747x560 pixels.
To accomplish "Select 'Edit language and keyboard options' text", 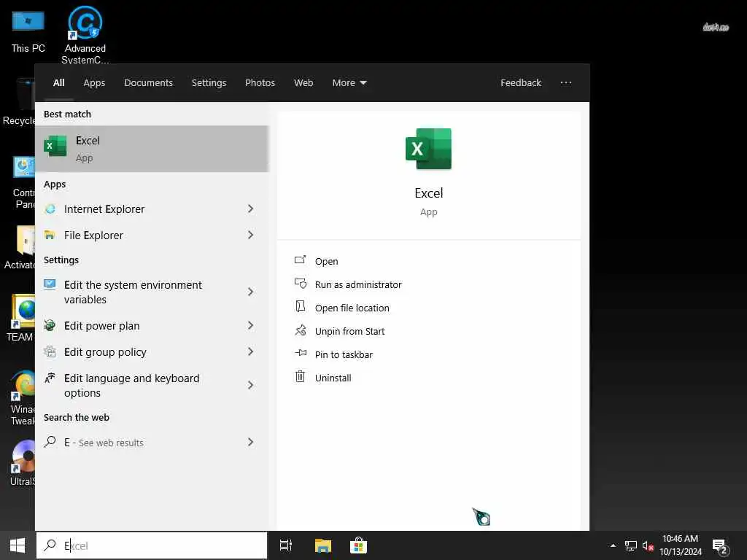I will point(132,385).
